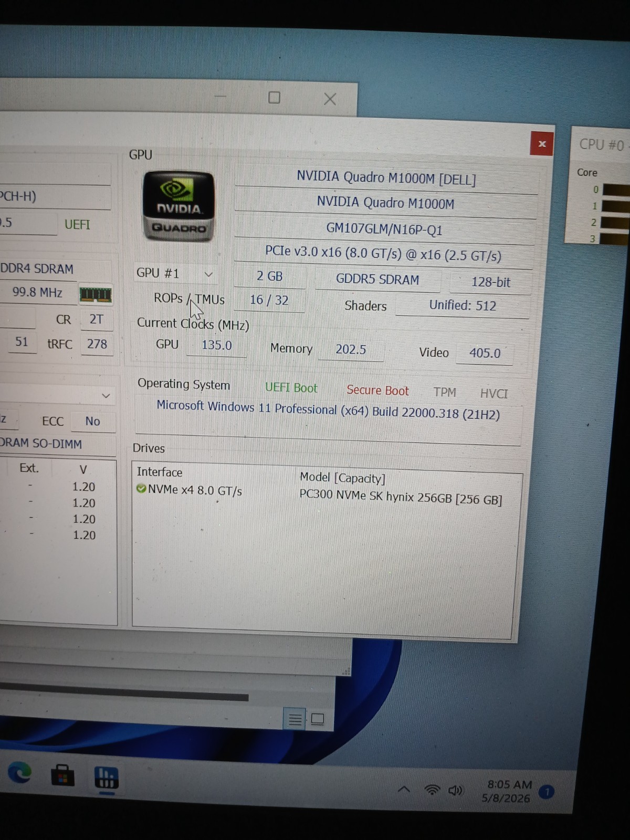Open the volume speaker tray icon
630x840 pixels.
click(456, 790)
